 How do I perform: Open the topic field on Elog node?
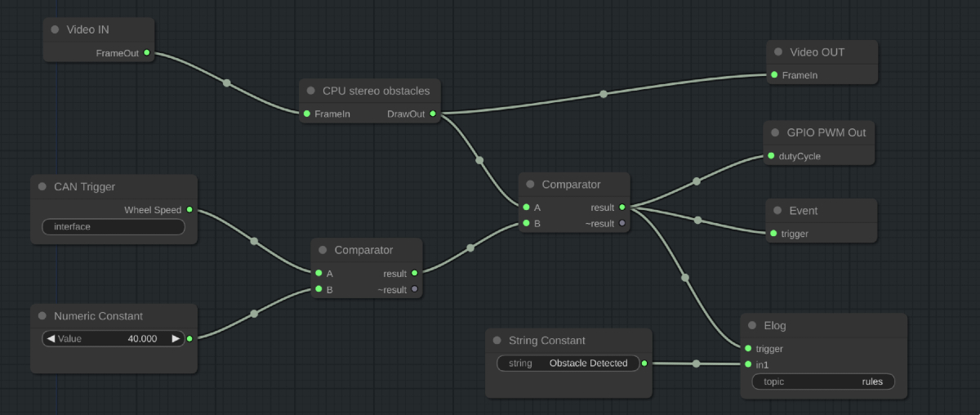[822, 382]
